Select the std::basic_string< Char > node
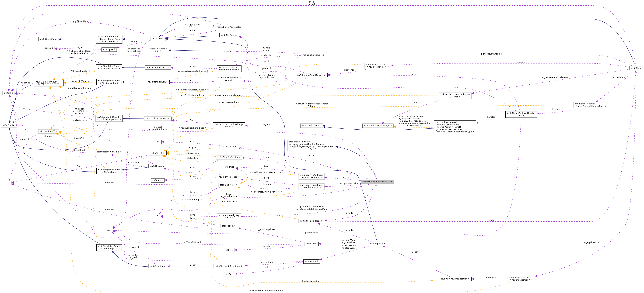Viewport: 644px width, 293px height. coord(158,50)
